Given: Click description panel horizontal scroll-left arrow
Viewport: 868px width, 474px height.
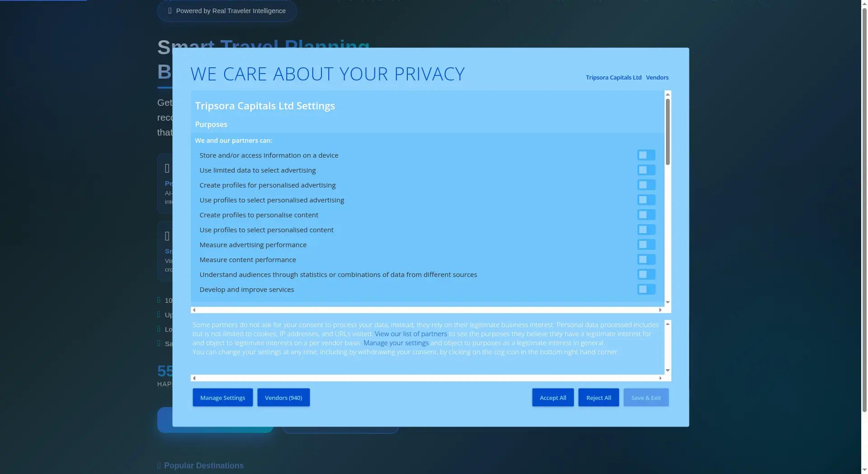Looking at the screenshot, I should tap(194, 378).
